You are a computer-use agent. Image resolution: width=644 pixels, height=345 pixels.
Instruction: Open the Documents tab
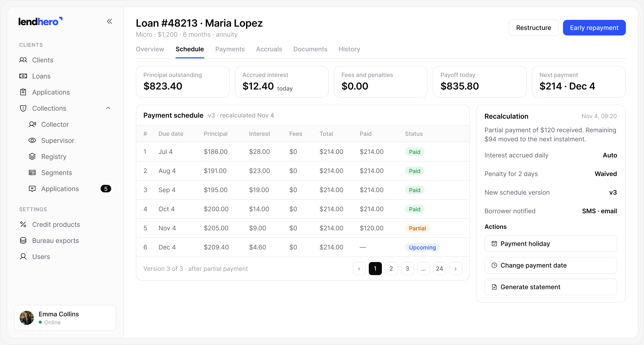click(310, 49)
